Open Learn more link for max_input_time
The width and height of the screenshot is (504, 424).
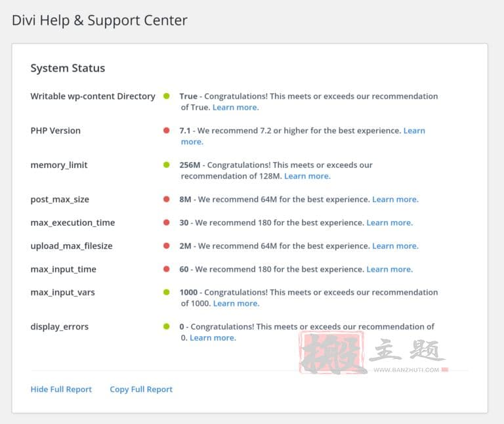pos(390,269)
